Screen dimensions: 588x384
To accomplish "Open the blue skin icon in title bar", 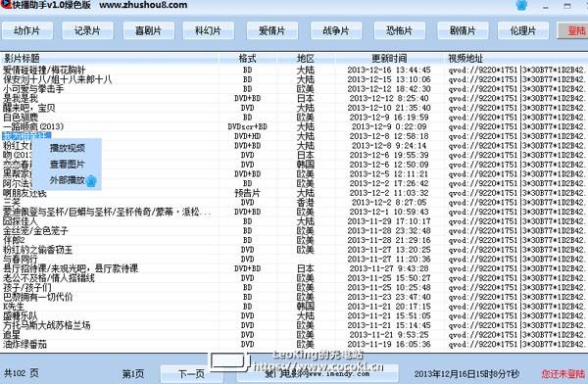I will tap(522, 5).
